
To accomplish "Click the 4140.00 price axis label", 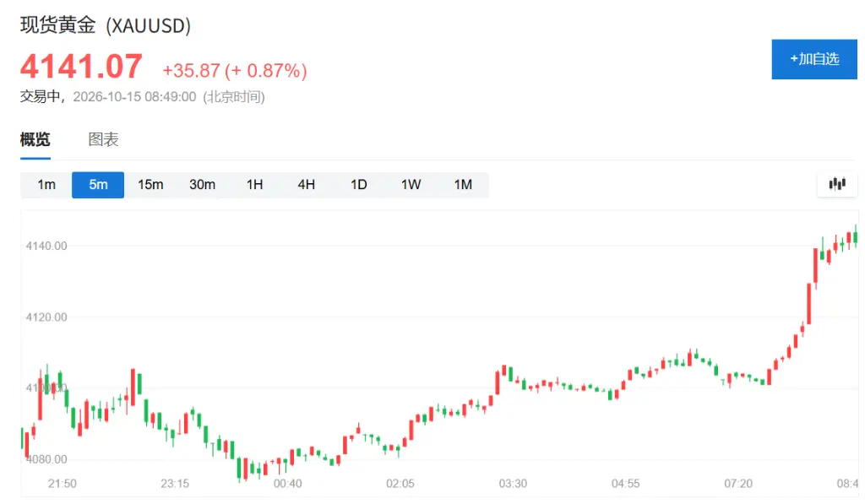I will [46, 246].
